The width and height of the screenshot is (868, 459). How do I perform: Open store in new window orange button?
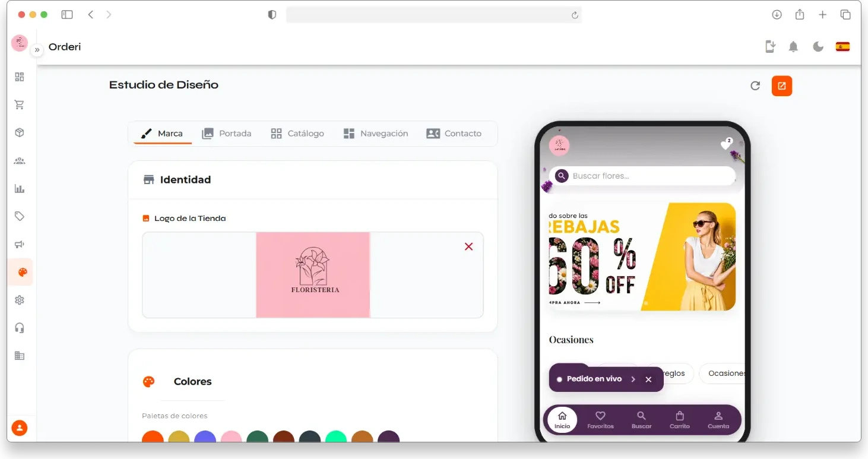click(782, 86)
